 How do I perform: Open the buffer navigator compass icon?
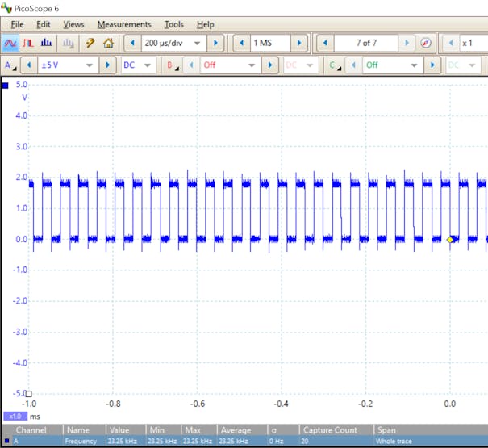click(425, 43)
